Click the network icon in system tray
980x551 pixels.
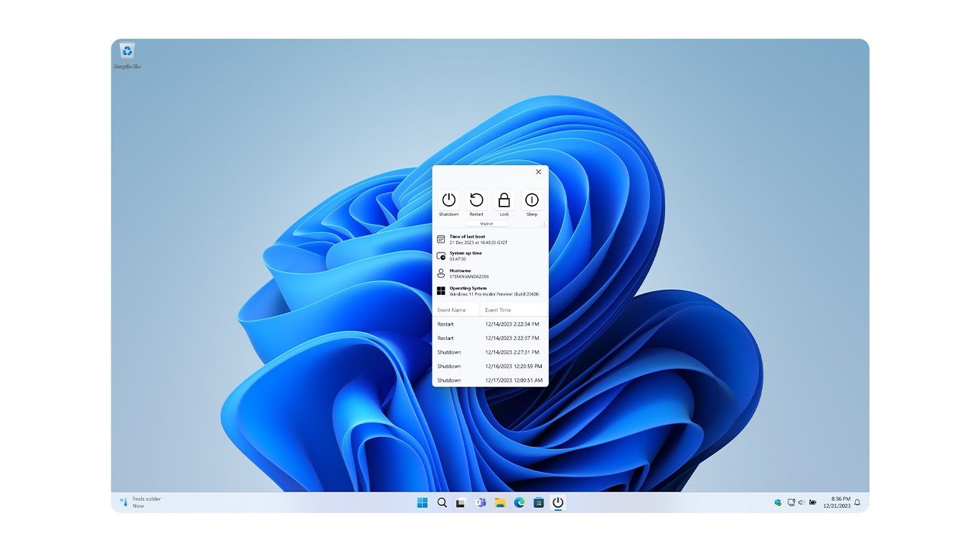tap(791, 502)
